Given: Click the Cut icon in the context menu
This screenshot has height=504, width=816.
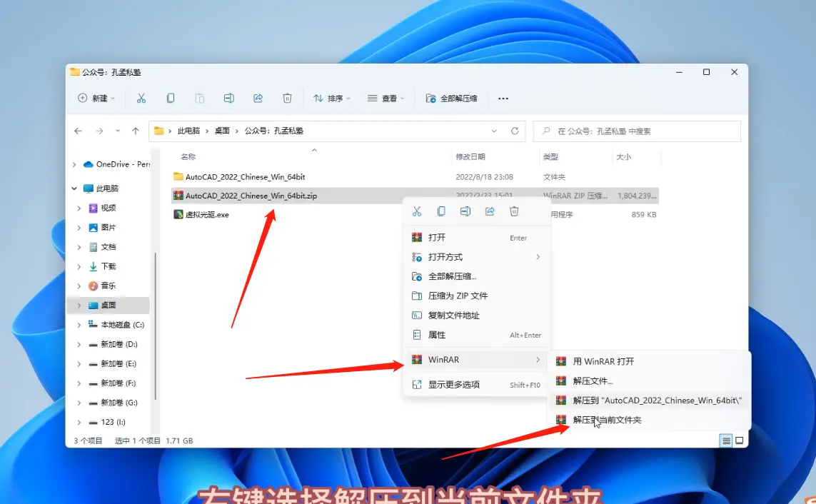Looking at the screenshot, I should click(417, 211).
